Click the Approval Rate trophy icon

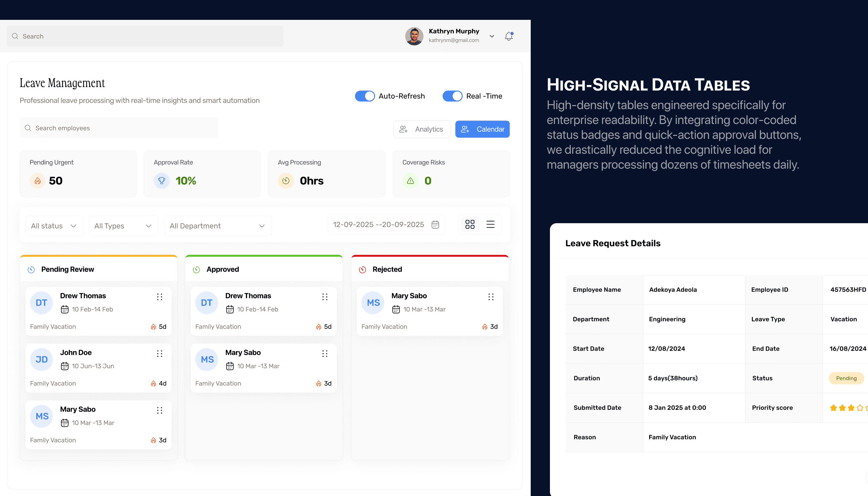pos(162,180)
